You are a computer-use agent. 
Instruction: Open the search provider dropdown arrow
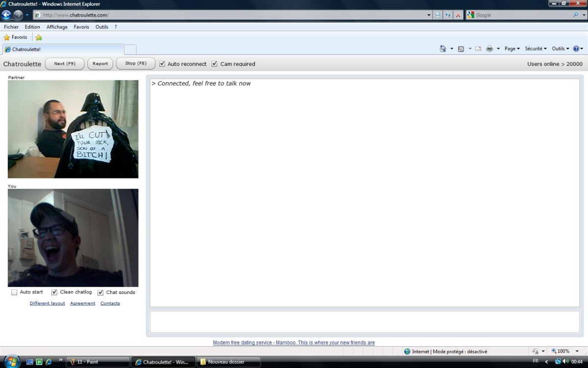pyautogui.click(x=583, y=15)
